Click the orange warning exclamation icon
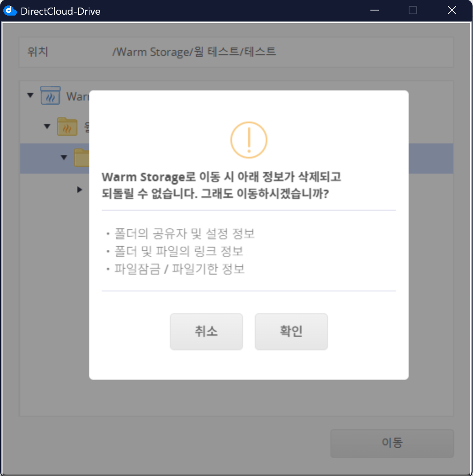Screen dimensions: 473x476 (248, 140)
